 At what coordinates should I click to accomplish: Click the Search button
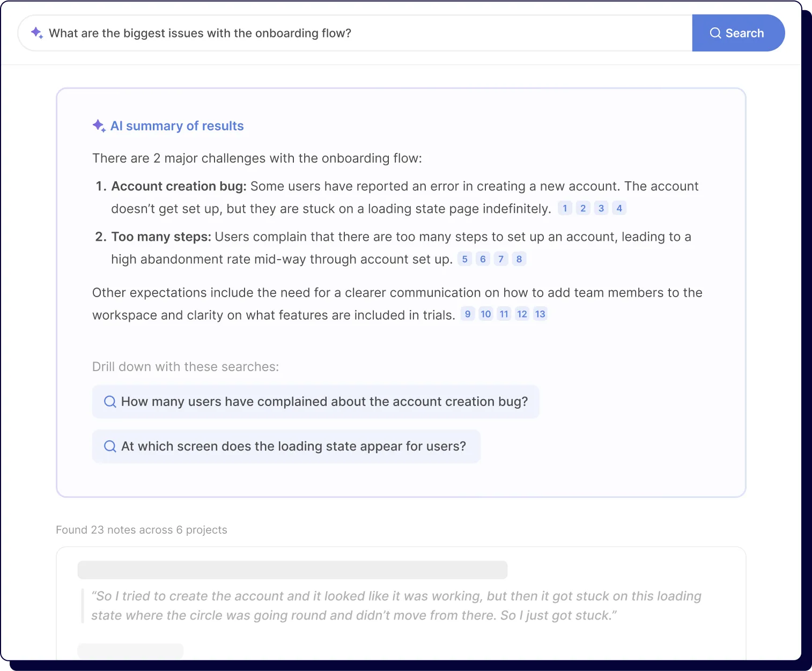point(738,33)
